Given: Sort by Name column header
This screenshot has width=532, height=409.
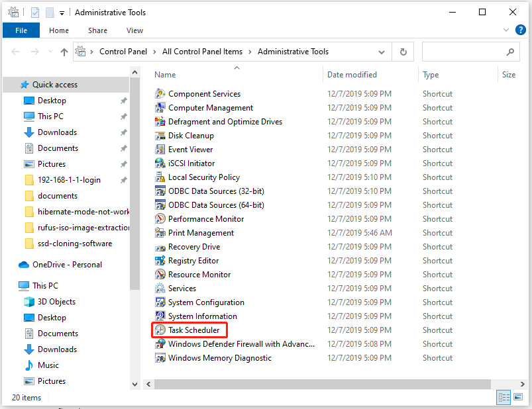Looking at the screenshot, I should click(165, 75).
